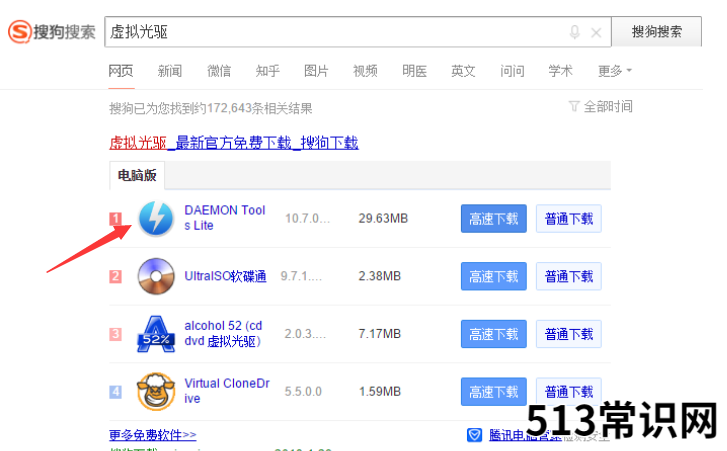Switch to the 视频 tab

coord(365,71)
